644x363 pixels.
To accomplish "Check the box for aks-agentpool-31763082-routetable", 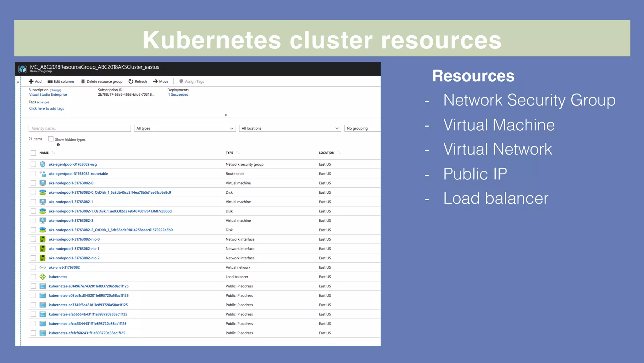I will (33, 173).
